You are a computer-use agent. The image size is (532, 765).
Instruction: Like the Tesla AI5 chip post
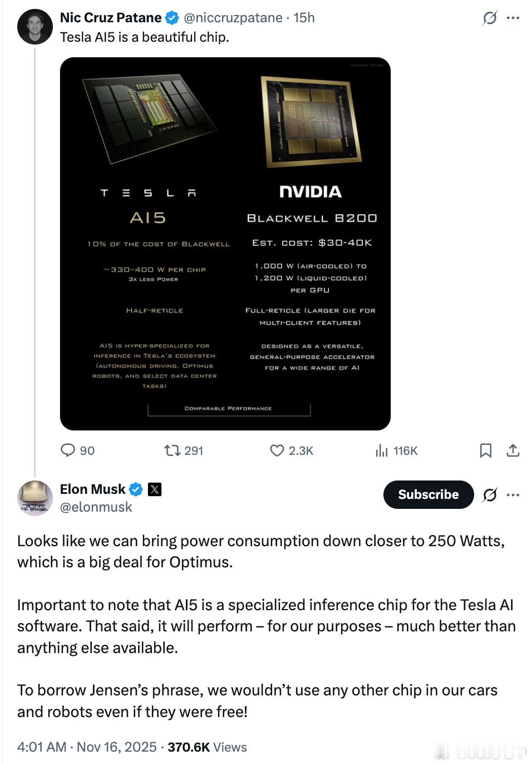[x=292, y=450]
